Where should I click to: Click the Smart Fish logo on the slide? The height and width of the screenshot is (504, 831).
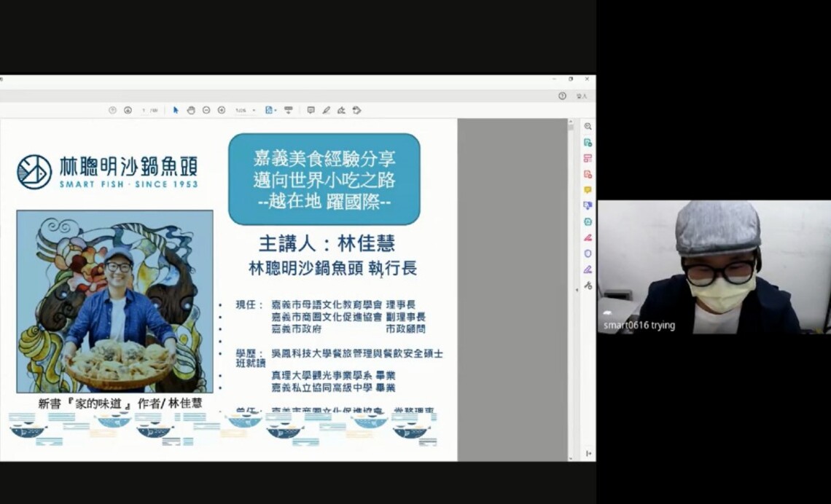coord(108,172)
